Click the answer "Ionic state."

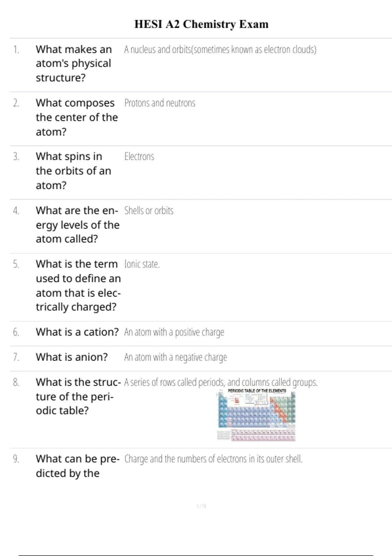142,264
